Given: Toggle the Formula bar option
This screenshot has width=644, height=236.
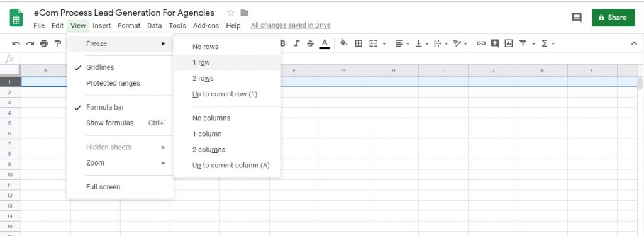Looking at the screenshot, I should tap(120, 108).
